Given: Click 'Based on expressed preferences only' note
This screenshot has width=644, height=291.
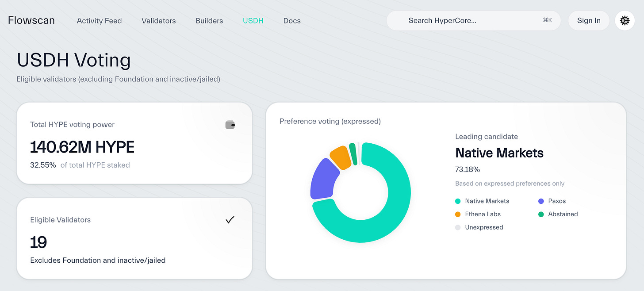Looking at the screenshot, I should tap(510, 184).
